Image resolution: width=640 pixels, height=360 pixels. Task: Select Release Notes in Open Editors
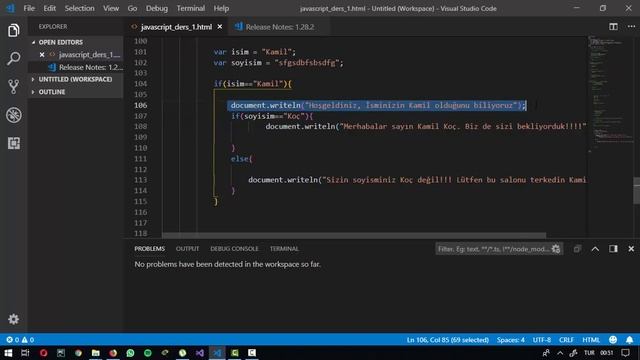(x=86, y=67)
